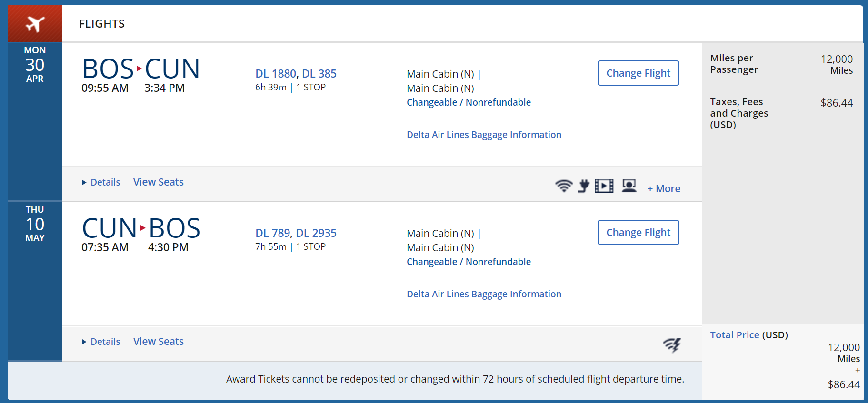The width and height of the screenshot is (868, 403).
Task: Click the Total Price link
Action: (x=734, y=335)
